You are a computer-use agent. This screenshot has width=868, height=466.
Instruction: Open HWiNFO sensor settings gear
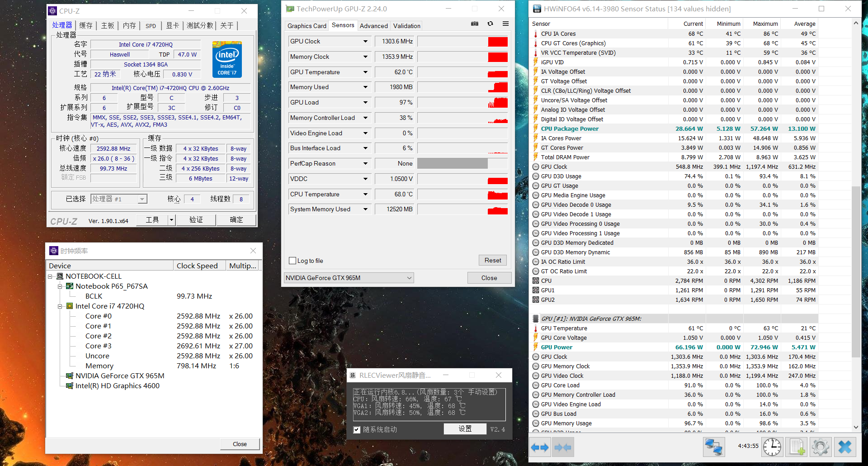pyautogui.click(x=820, y=447)
